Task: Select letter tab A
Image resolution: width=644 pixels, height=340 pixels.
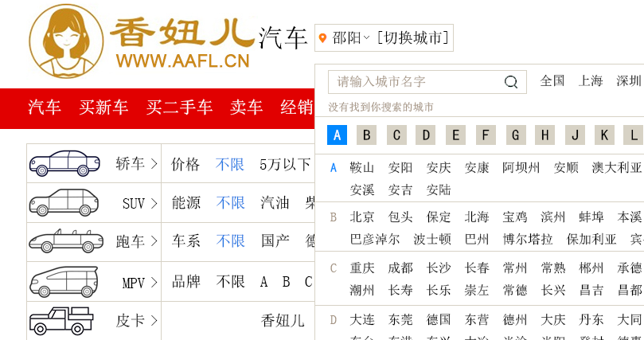Action: [338, 135]
